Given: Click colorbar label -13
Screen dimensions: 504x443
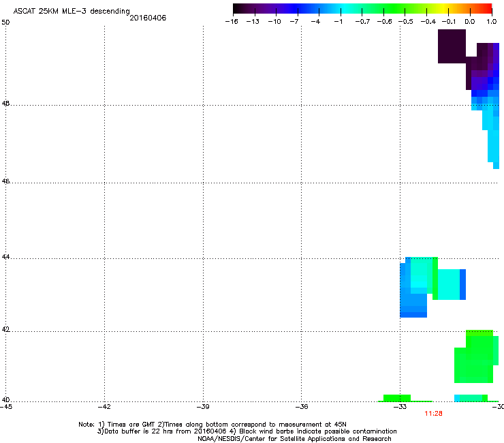Looking at the screenshot, I should pos(253,22).
